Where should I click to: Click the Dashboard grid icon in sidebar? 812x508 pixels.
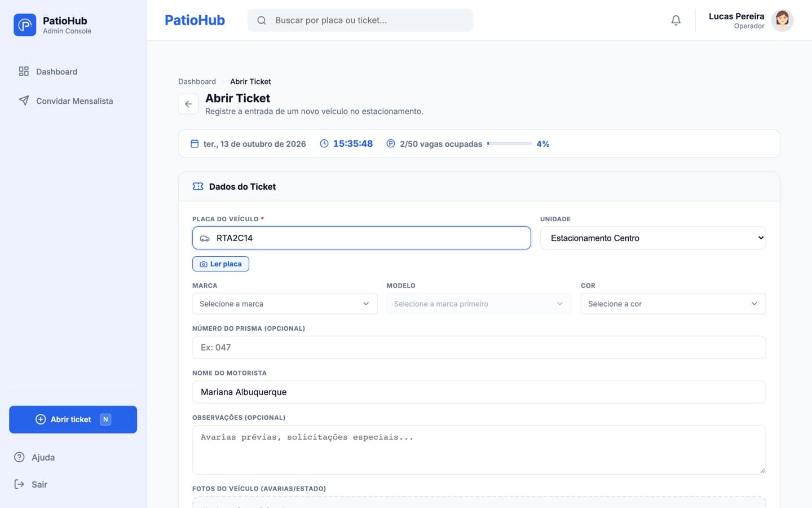coord(24,71)
